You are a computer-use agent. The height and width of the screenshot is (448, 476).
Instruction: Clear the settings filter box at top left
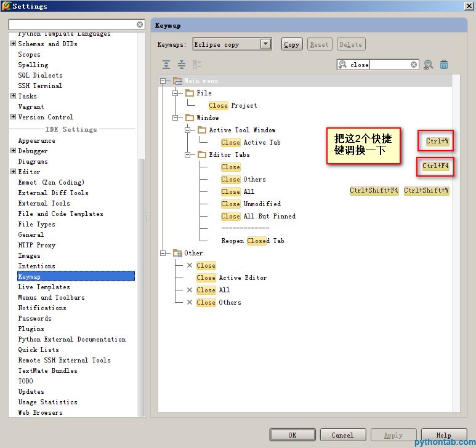click(140, 25)
